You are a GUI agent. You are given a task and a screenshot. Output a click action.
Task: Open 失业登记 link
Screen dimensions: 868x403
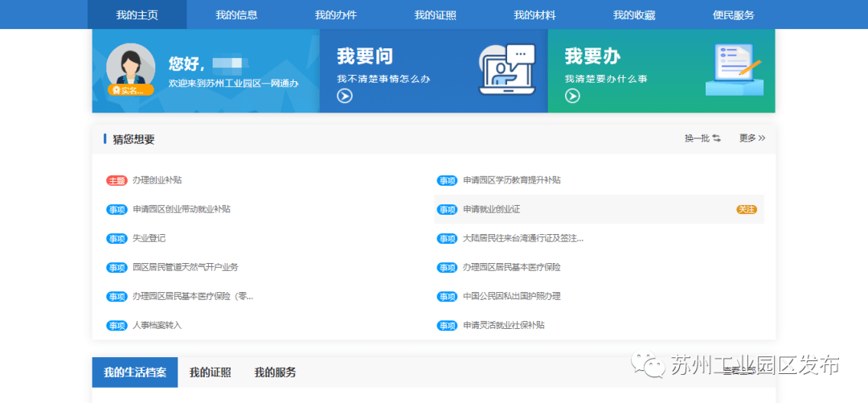coord(149,238)
